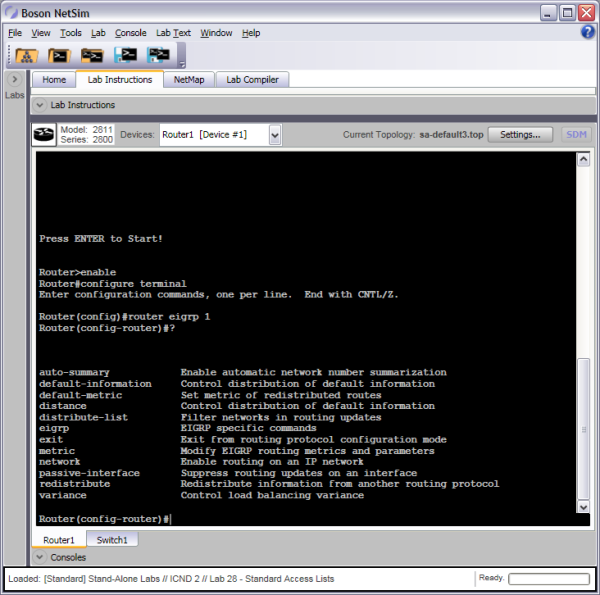Click the 'Press ENTER to Start!' line
This screenshot has height=595, width=600.
click(101, 239)
